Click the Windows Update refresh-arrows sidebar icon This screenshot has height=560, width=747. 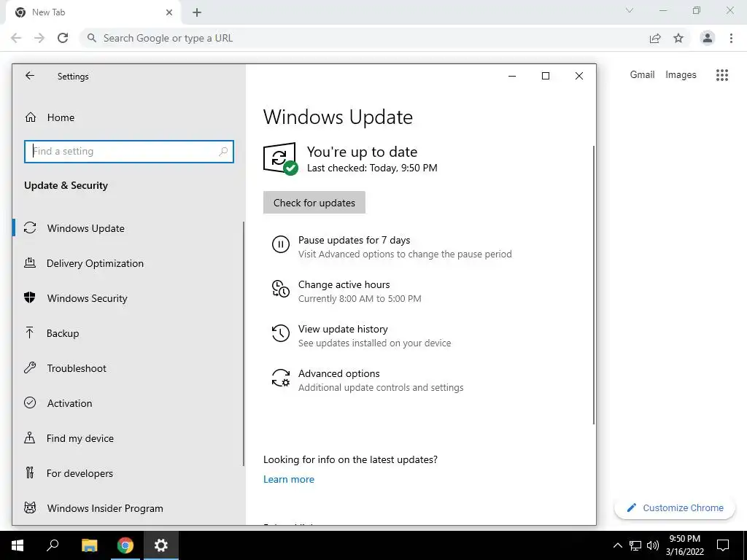(x=30, y=228)
